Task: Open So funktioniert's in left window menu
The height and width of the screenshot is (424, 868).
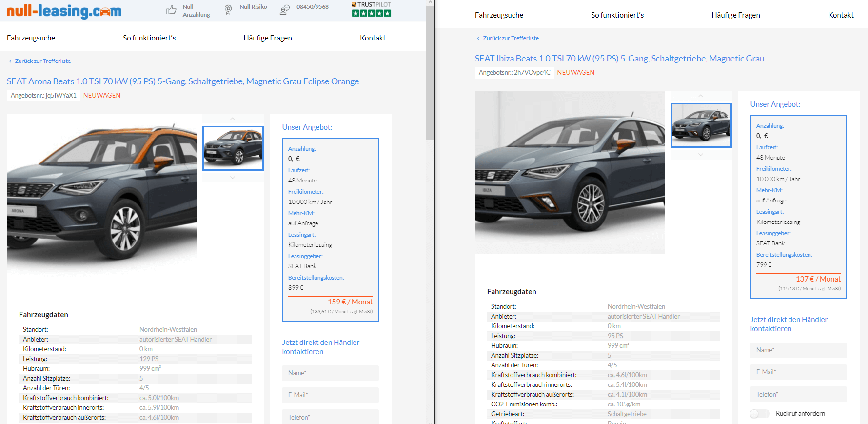Action: coord(149,38)
